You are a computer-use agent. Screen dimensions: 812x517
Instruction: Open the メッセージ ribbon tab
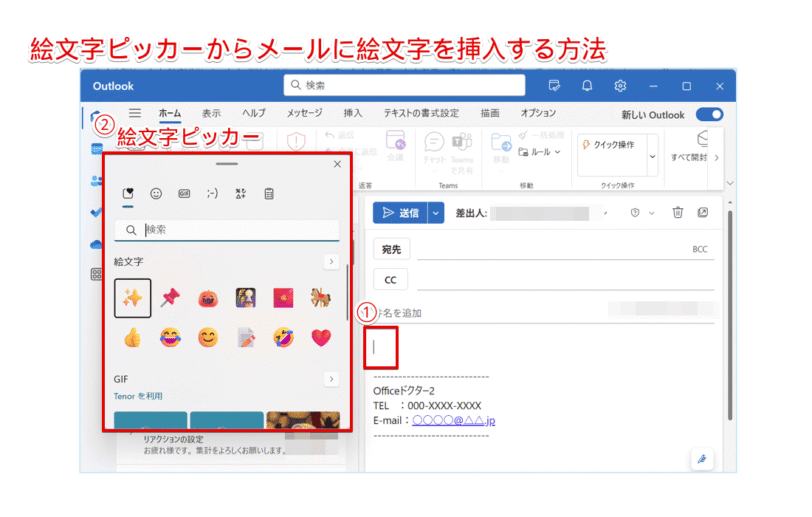(304, 113)
